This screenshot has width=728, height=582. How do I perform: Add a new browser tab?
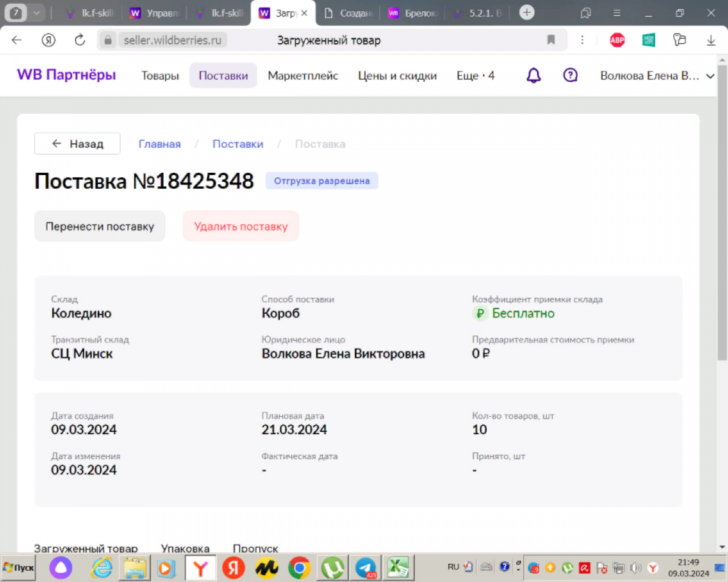point(526,13)
